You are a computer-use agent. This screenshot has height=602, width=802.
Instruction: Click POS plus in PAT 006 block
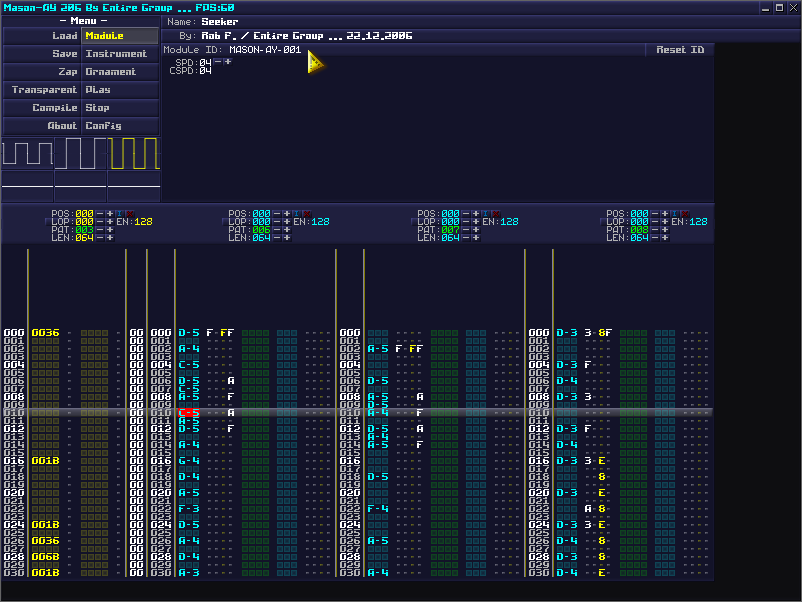(x=286, y=213)
